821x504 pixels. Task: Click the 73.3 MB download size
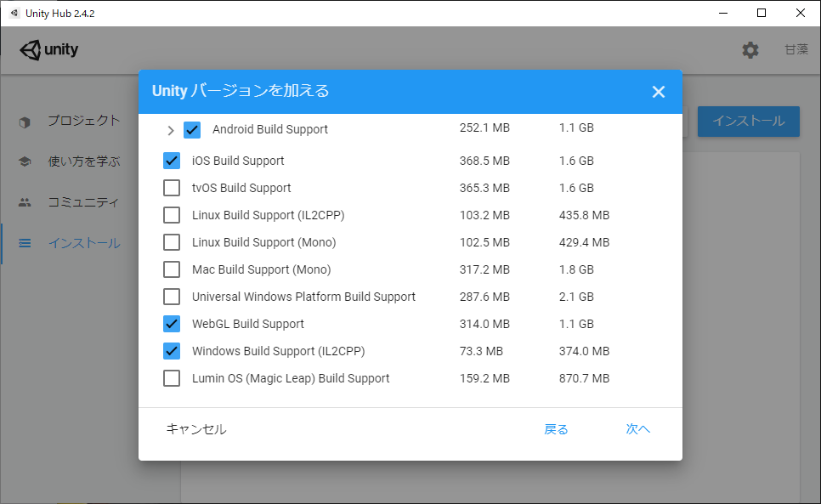[x=481, y=351]
